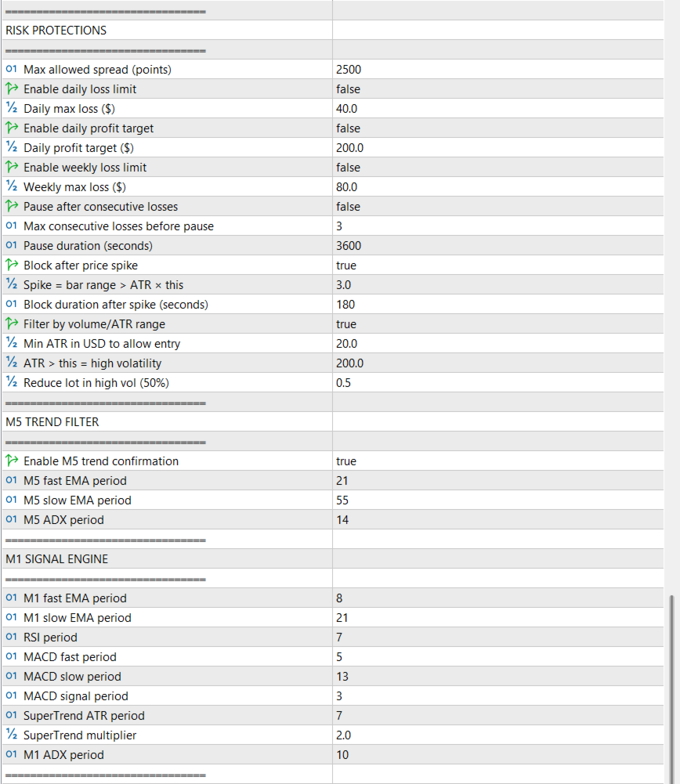The width and height of the screenshot is (680, 784).
Task: Click the boolean arrow icon beside Block after price spike
Action: [x=11, y=266]
